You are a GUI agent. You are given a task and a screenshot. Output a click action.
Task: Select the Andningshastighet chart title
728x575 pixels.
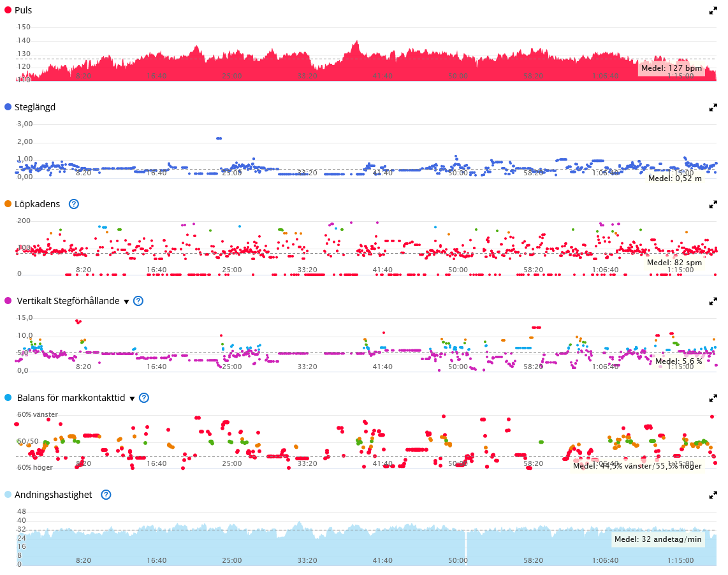pos(54,495)
